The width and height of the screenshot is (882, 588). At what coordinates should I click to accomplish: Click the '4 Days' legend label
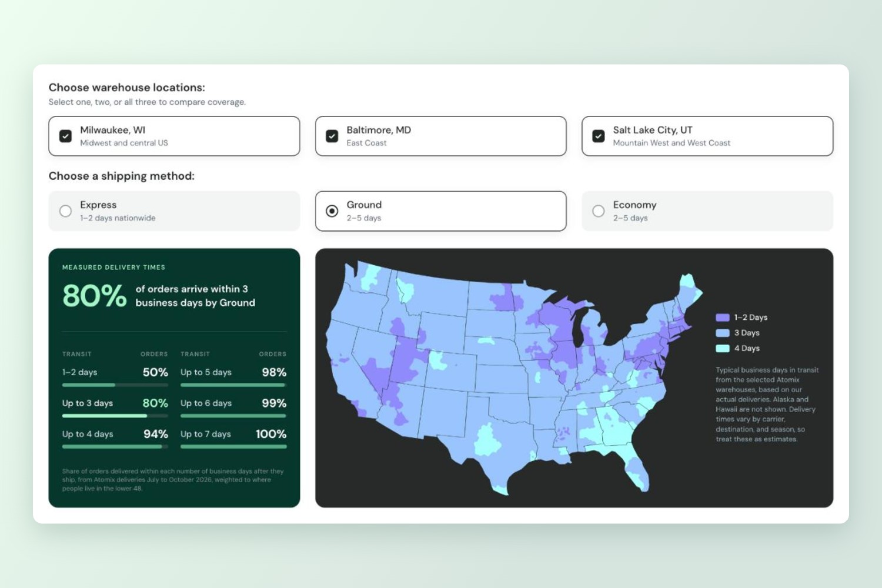click(747, 348)
